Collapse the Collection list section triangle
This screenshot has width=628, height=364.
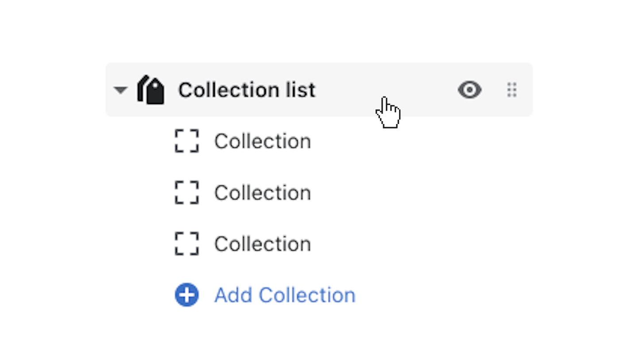(120, 90)
